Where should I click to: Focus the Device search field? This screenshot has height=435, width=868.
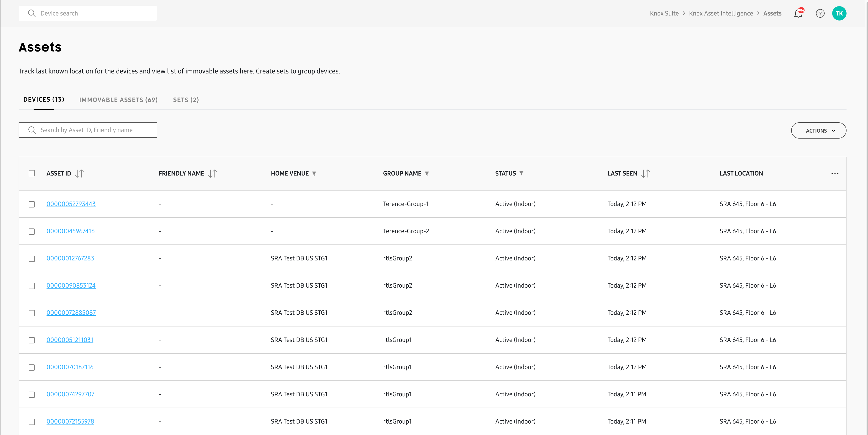[x=88, y=13]
